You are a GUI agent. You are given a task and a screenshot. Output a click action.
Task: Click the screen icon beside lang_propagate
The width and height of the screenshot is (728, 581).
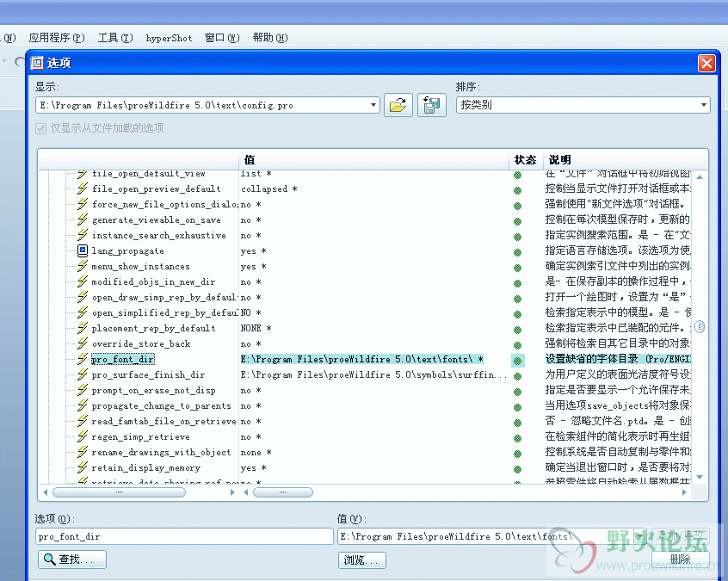click(x=82, y=250)
